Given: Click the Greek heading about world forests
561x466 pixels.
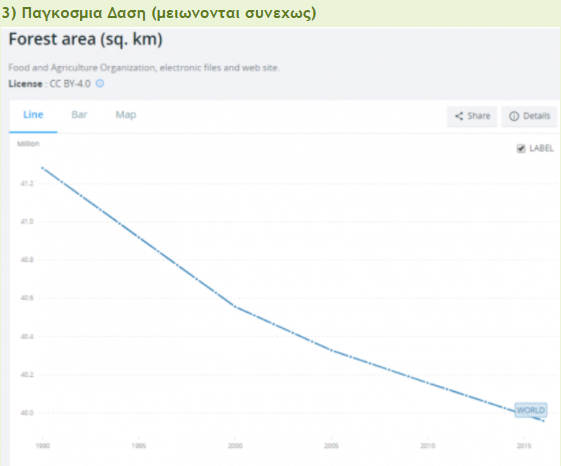Looking at the screenshot, I should coord(159,13).
